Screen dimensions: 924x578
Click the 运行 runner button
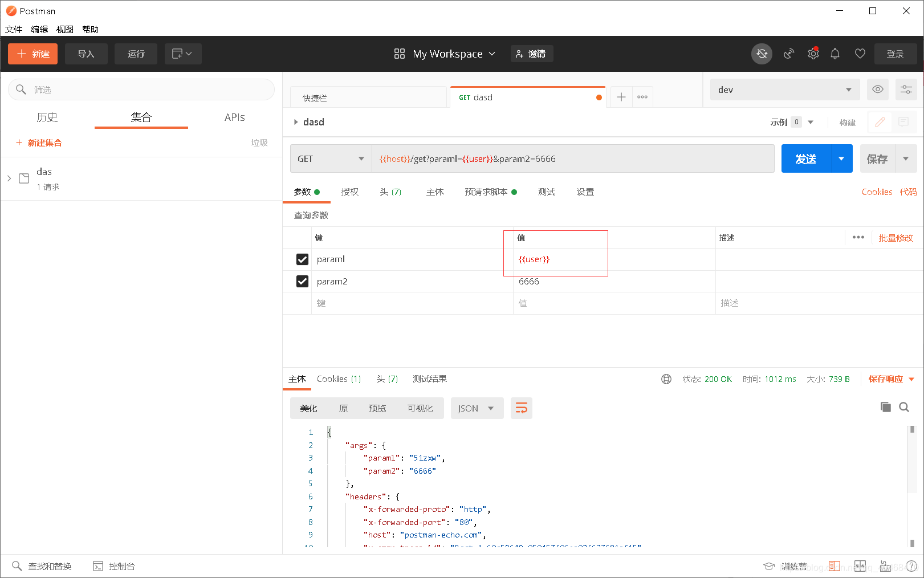pos(136,54)
